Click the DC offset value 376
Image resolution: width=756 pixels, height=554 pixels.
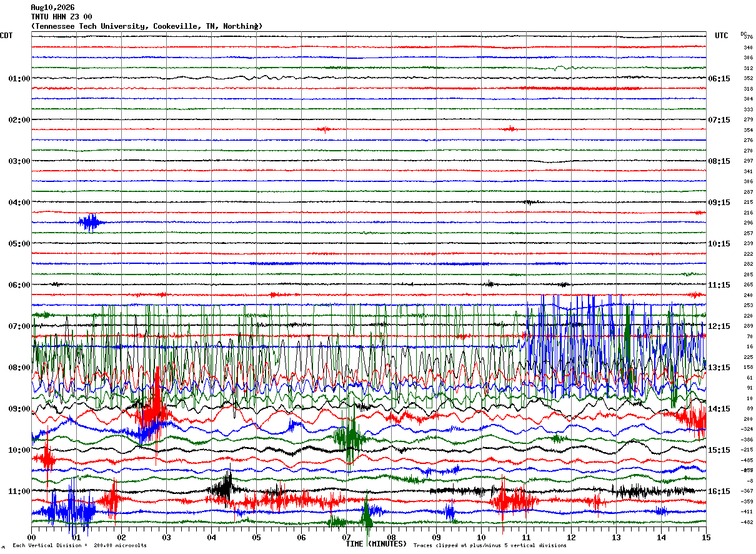coord(748,37)
